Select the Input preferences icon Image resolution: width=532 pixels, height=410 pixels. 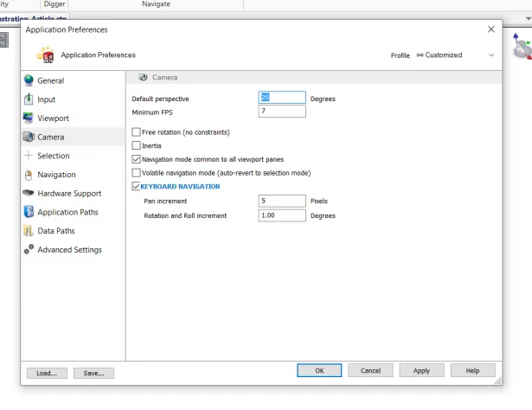29,99
